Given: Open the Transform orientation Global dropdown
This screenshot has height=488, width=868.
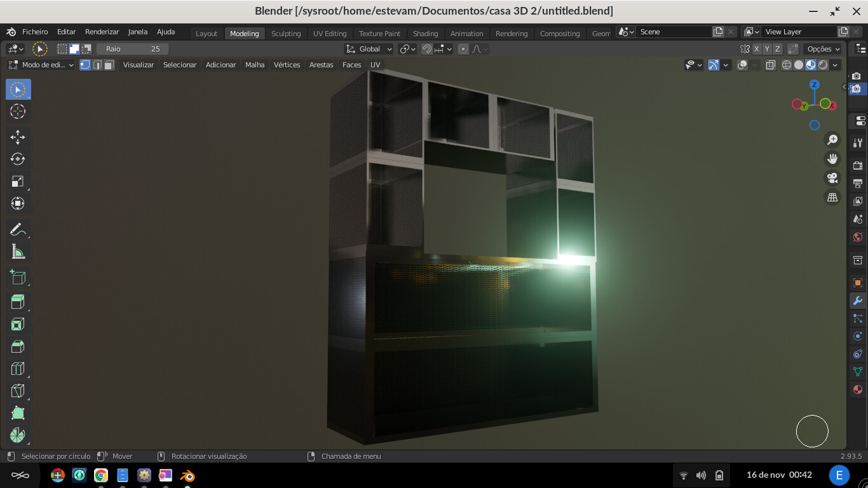Looking at the screenshot, I should click(369, 49).
